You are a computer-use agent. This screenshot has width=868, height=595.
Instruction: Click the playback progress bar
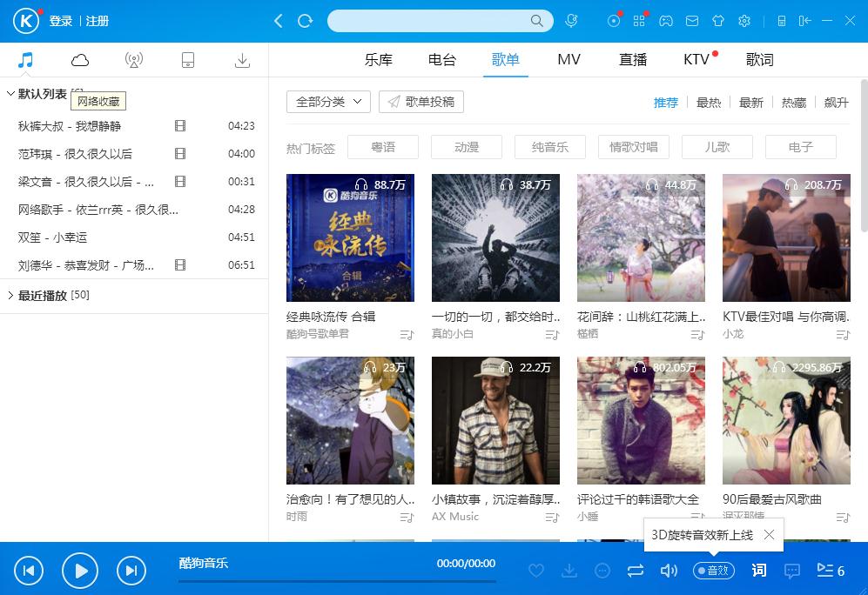click(337, 581)
